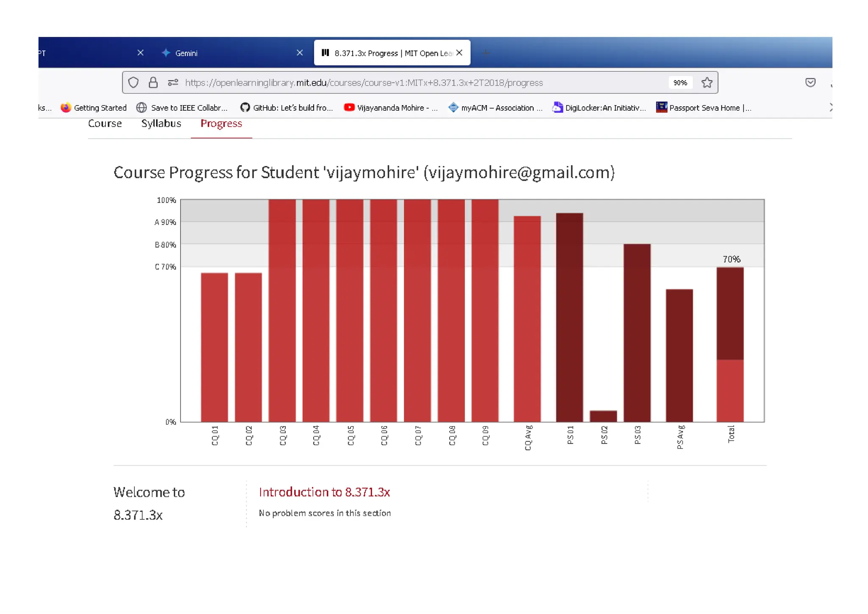This screenshot has height=614, width=868.
Task: Open the Passport Seva Home bookmark
Action: (x=704, y=108)
